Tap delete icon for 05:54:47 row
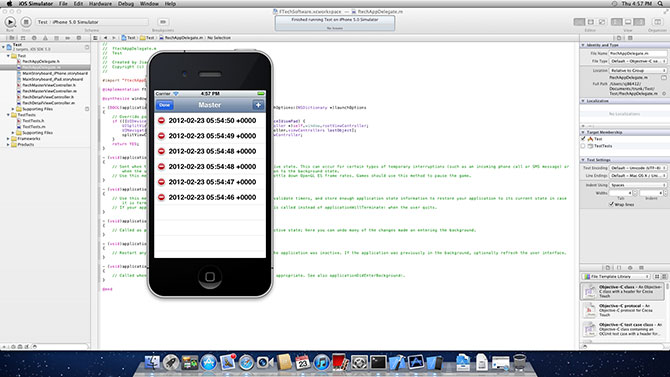 [x=161, y=182]
